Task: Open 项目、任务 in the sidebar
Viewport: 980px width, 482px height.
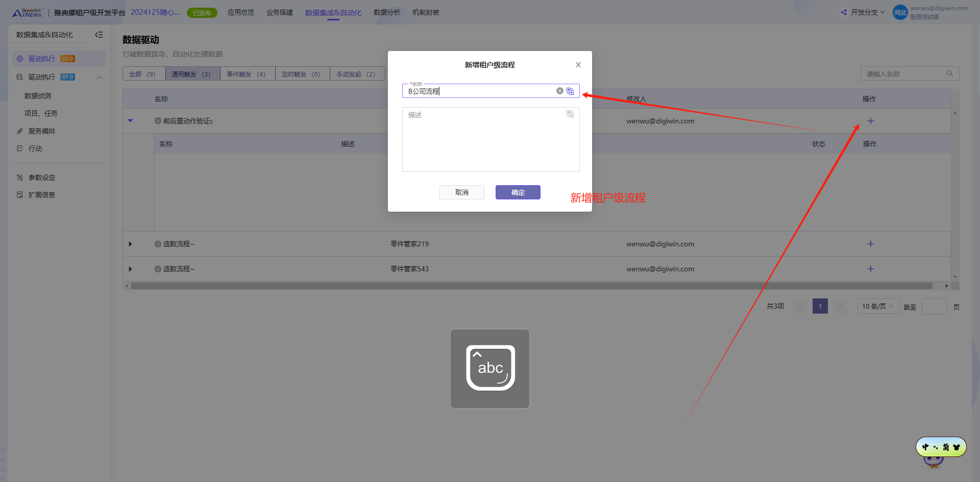Action: [x=41, y=113]
